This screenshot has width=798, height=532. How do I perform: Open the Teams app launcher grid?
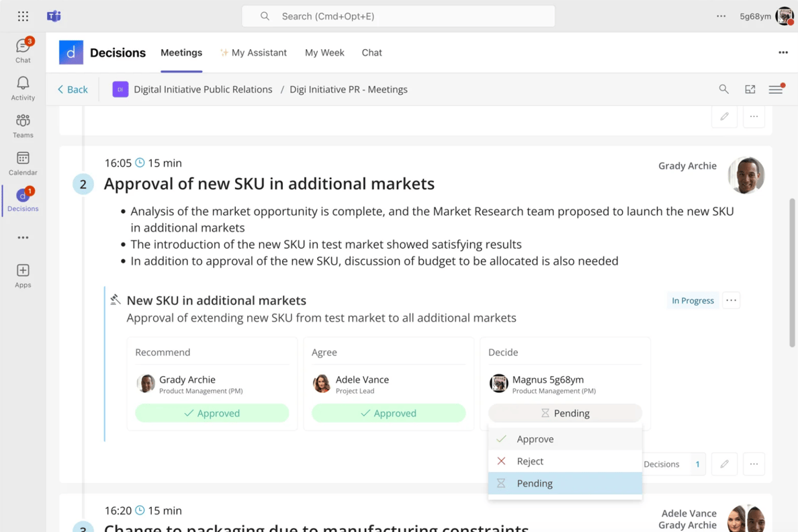(23, 16)
